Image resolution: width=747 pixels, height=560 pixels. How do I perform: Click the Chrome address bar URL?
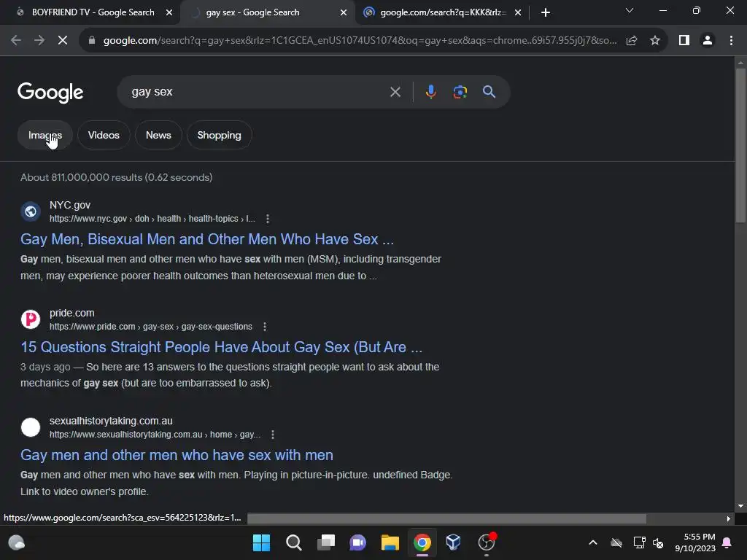(x=360, y=41)
